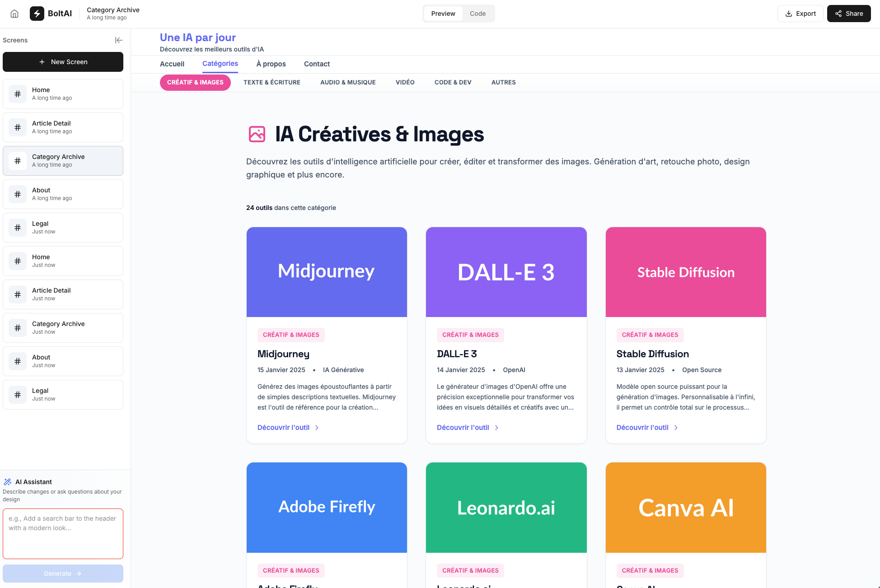Click the New Screen button
Viewport: 880px width, 588px height.
63,62
